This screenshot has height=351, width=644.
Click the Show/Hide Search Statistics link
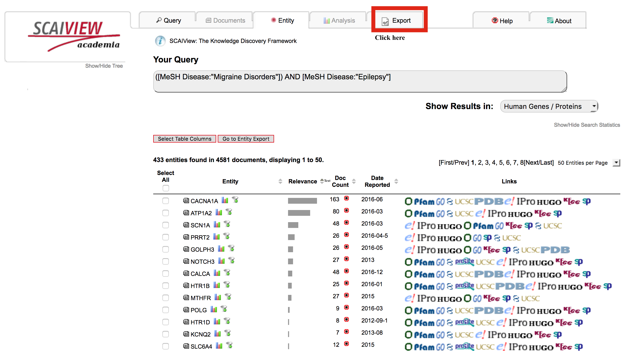[587, 125]
